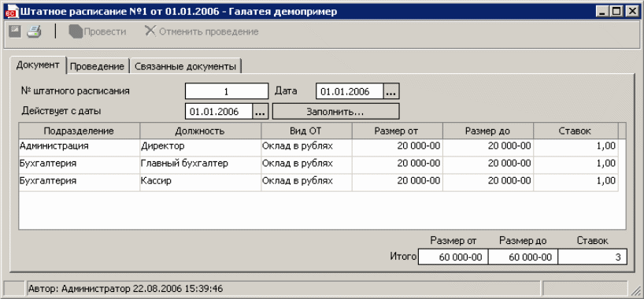
Task: Switch to the Документ tab
Action: click(39, 65)
